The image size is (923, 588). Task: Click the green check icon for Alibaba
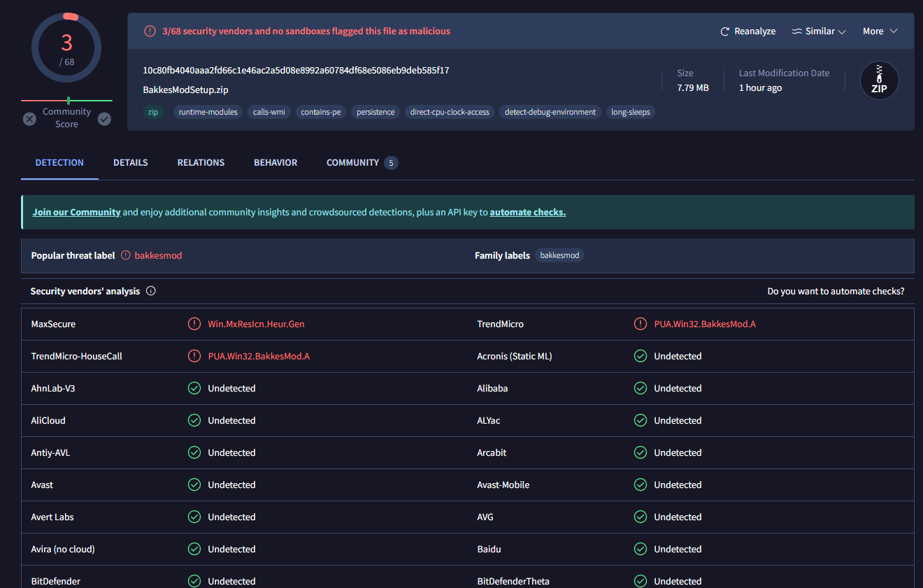[x=641, y=388]
